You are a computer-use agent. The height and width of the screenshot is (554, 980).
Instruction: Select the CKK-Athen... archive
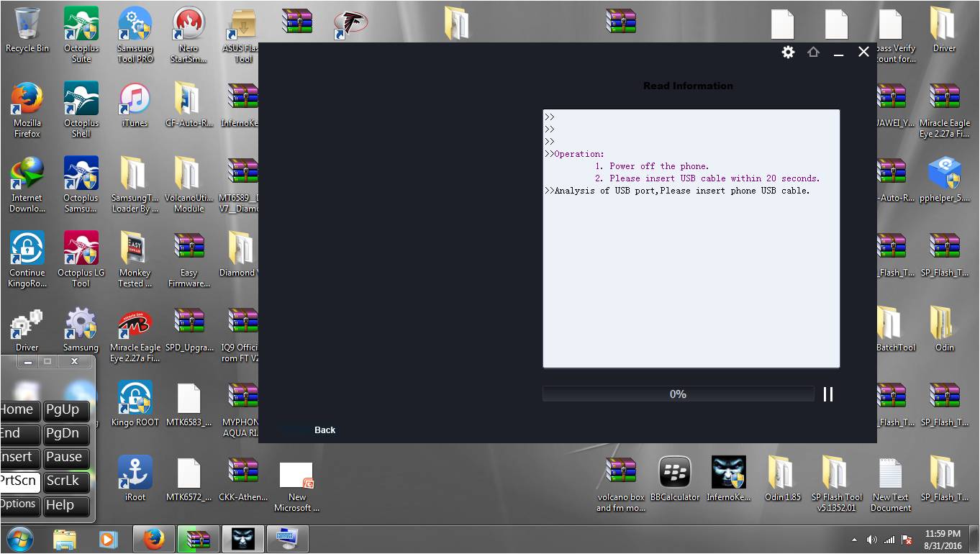tap(243, 479)
